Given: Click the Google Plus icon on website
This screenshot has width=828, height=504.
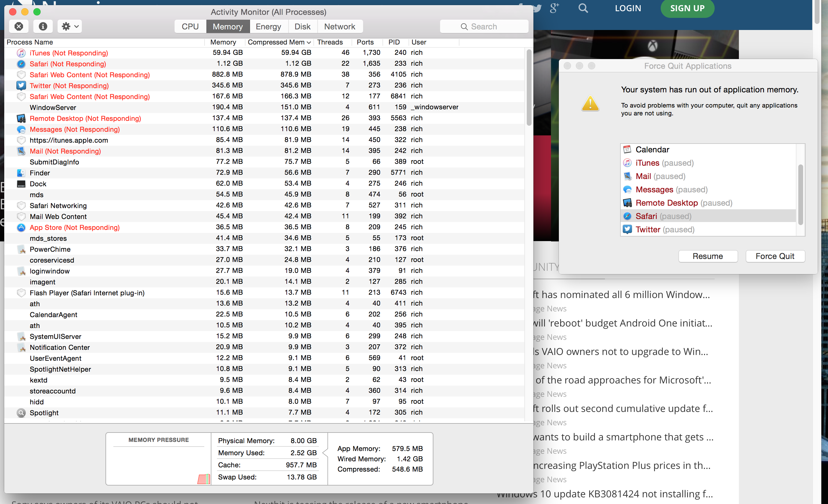Looking at the screenshot, I should click(554, 8).
